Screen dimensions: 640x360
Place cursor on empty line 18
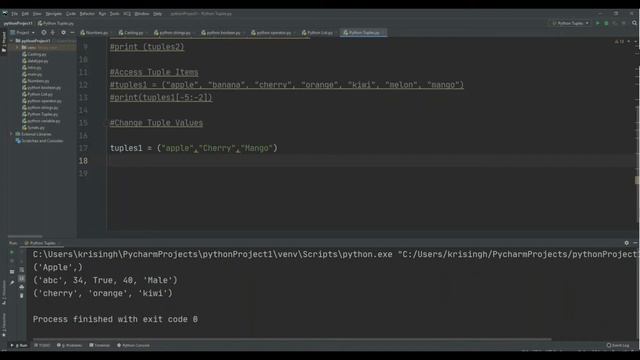371,161
